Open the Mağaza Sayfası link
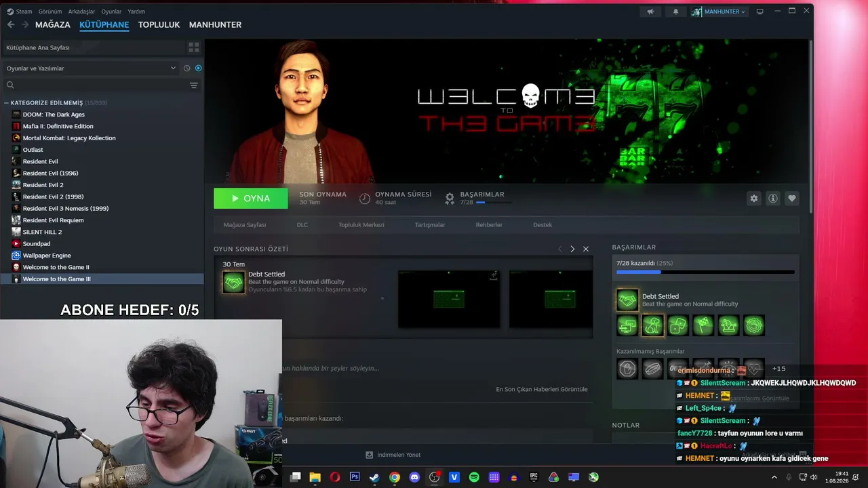The image size is (868, 488). pyautogui.click(x=245, y=225)
